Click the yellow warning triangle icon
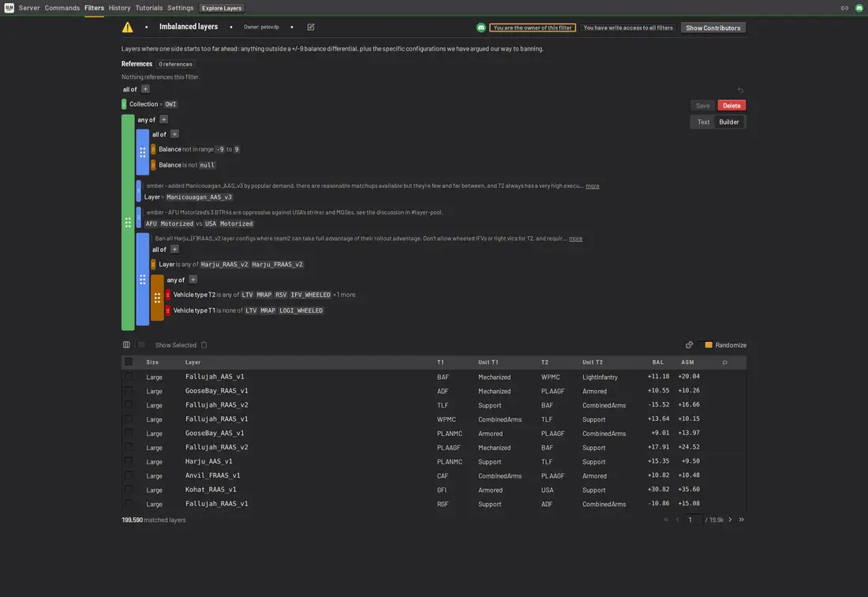Viewport: 868px width, 597px height. (127, 27)
